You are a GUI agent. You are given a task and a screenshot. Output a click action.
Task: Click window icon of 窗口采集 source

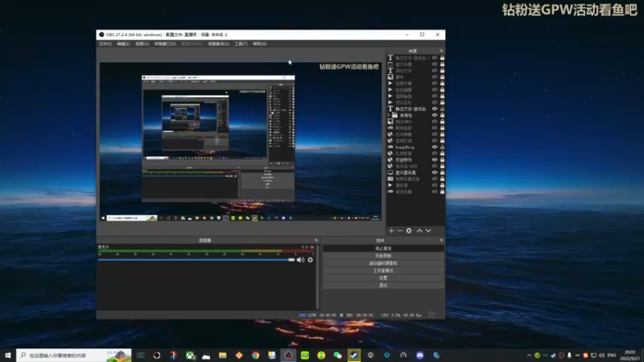click(x=390, y=64)
